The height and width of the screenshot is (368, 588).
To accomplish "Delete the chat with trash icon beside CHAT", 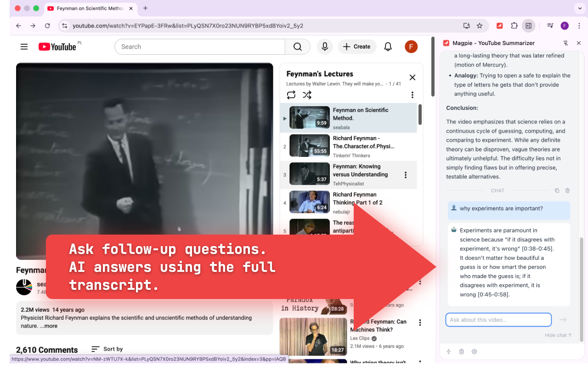I will [567, 190].
